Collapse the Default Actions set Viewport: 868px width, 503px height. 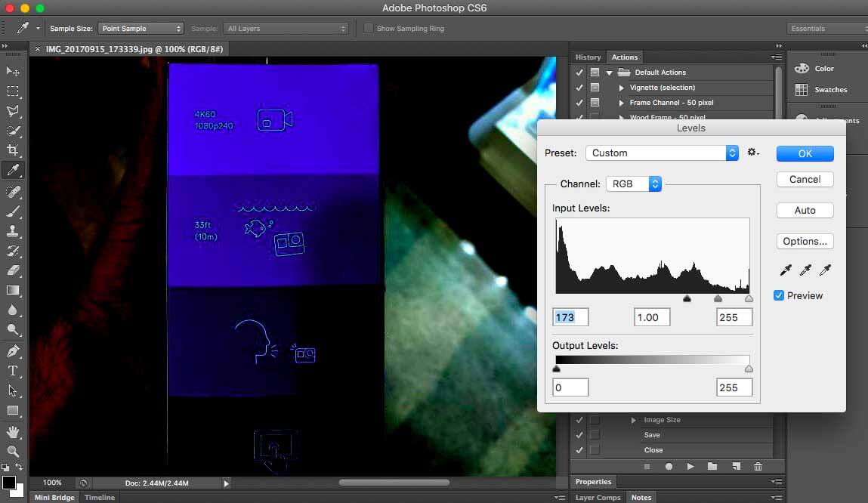pyautogui.click(x=610, y=73)
